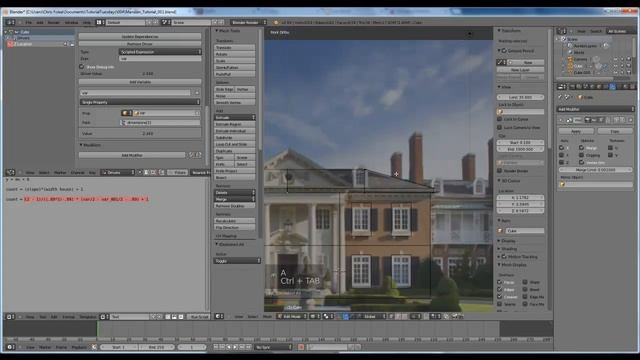
Task: Open viewport shading icon in 3D View header
Action: (315, 316)
